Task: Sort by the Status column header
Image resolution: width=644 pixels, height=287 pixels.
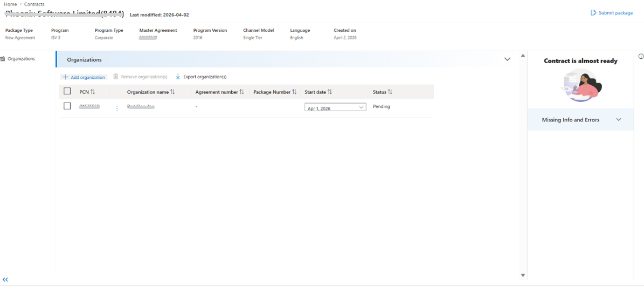Action: (x=383, y=92)
